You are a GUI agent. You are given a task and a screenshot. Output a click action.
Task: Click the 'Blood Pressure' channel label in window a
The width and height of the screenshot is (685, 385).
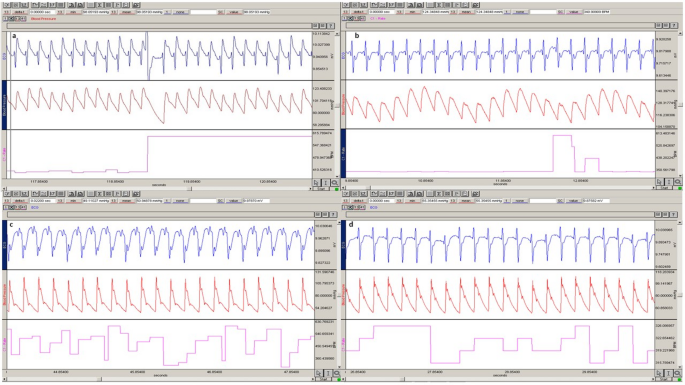pos(43,19)
